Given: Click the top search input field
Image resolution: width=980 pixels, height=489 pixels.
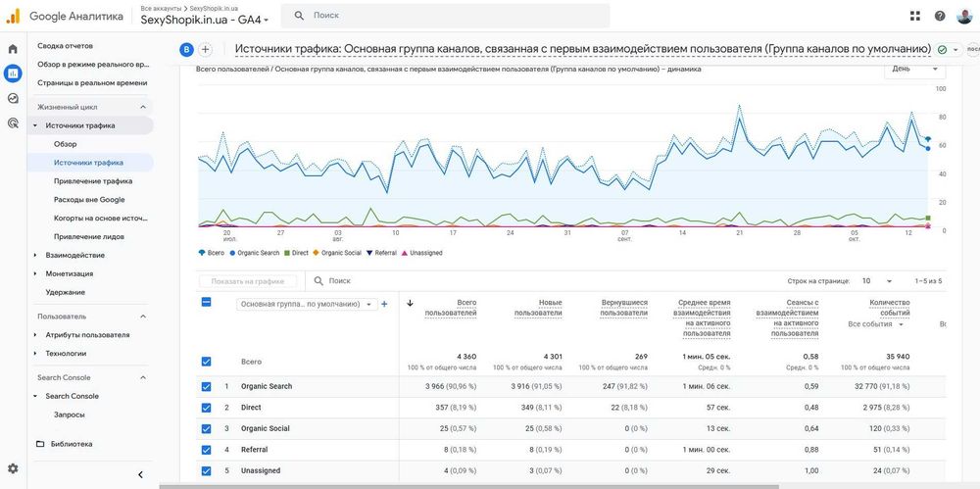Looking at the screenshot, I should tap(445, 16).
